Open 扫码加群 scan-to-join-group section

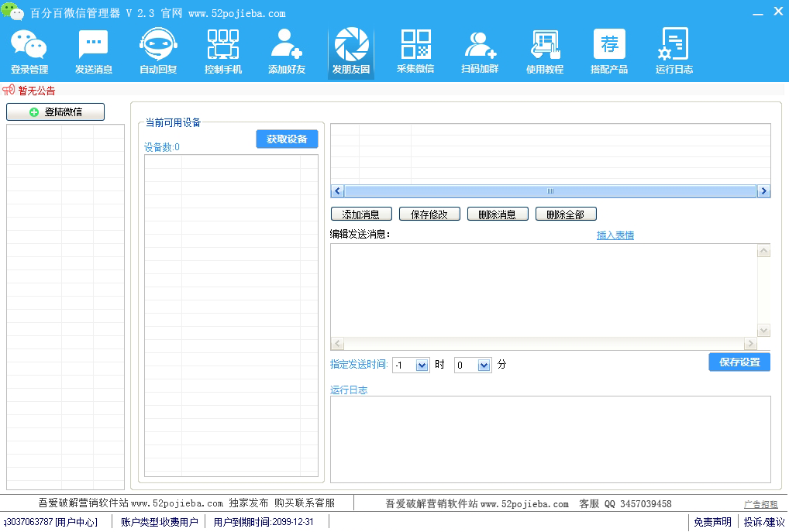[x=480, y=52]
